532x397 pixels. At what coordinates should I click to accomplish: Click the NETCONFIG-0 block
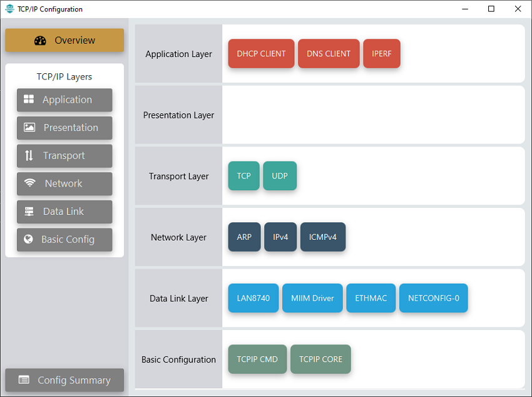click(433, 298)
